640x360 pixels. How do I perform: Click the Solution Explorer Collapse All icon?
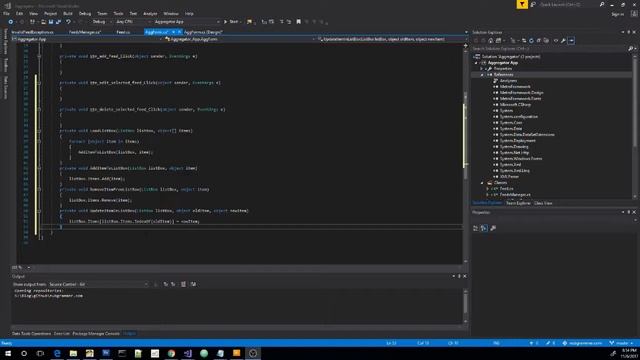pos(538,40)
